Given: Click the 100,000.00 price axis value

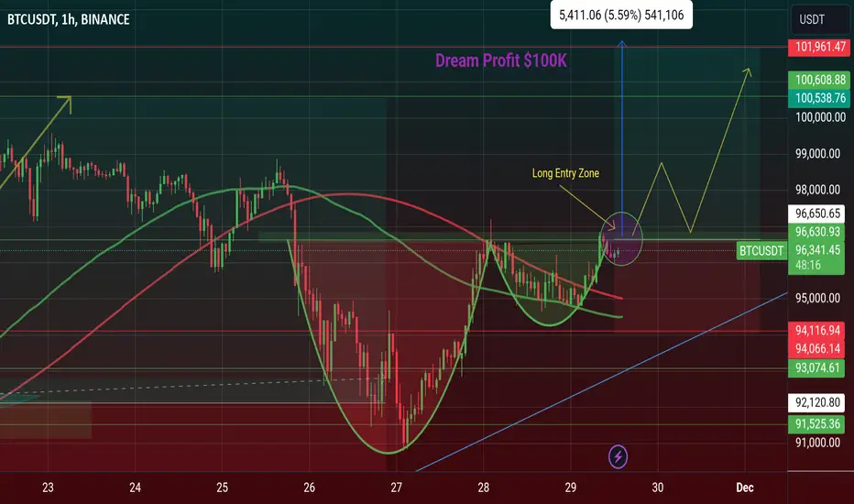Looking at the screenshot, I should [820, 117].
